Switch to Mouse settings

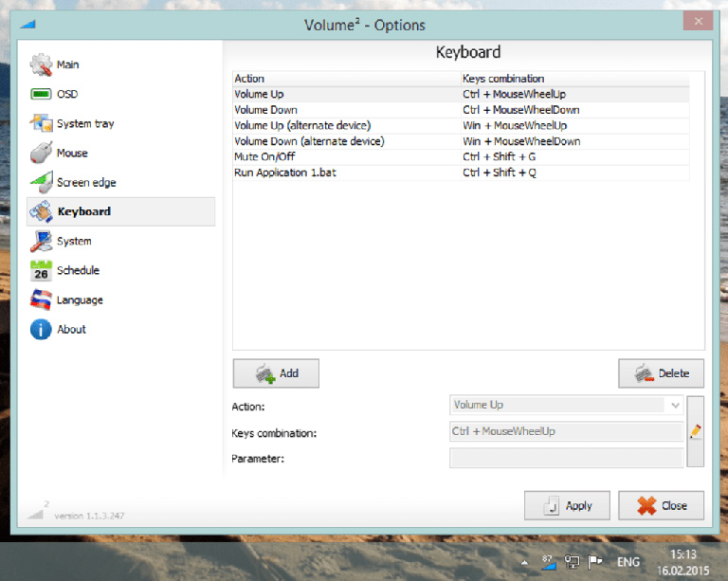(72, 153)
